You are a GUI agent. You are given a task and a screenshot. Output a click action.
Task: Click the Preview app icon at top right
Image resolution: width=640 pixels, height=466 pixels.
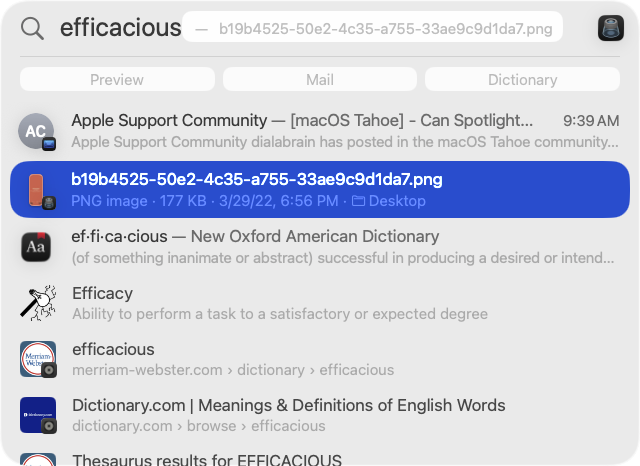click(x=611, y=28)
